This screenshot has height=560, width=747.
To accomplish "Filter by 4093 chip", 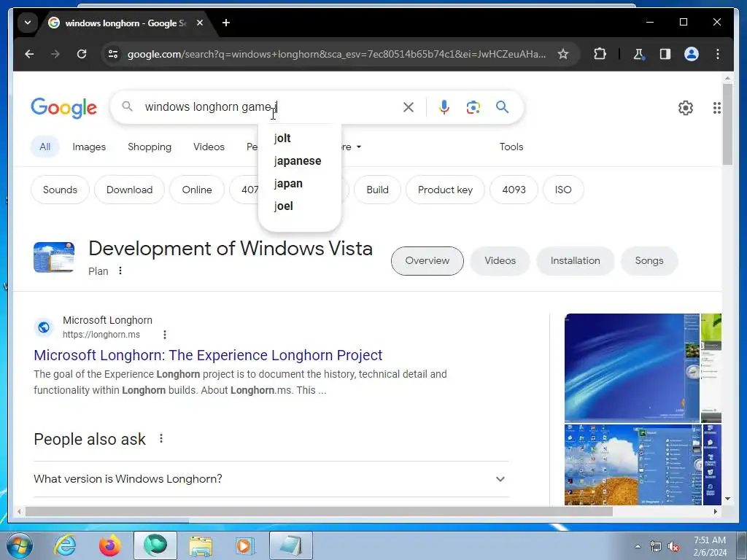I will [x=514, y=190].
